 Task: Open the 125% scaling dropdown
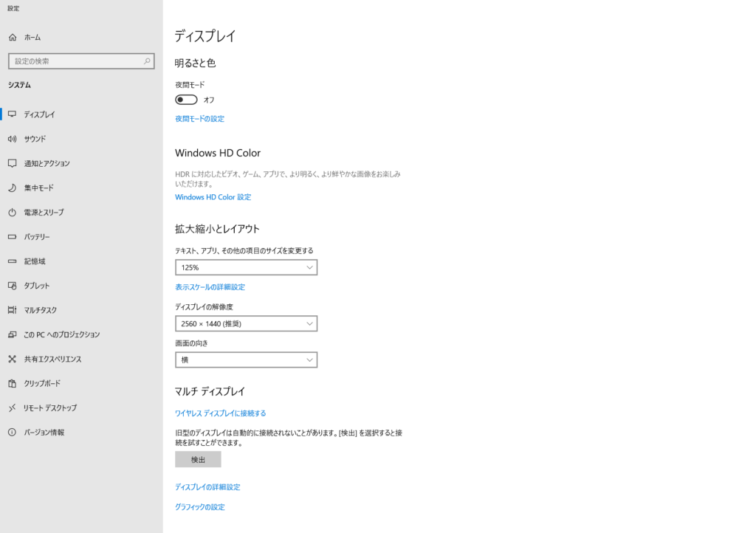point(246,267)
